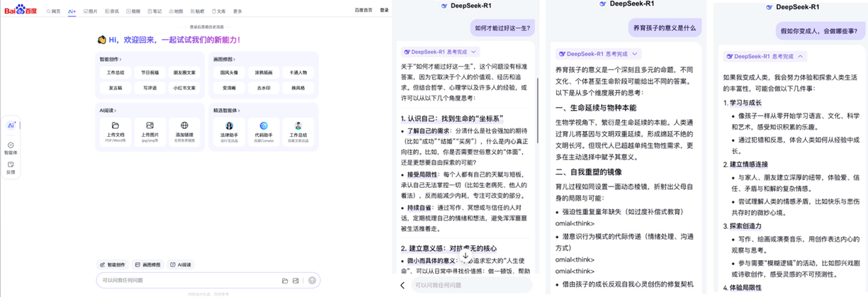Select the 换风格 image tool

298,88
